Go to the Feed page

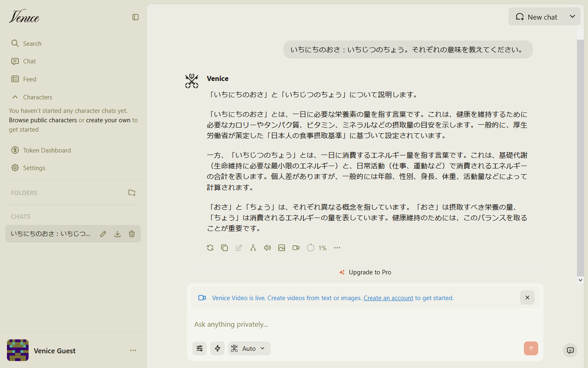pyautogui.click(x=29, y=79)
